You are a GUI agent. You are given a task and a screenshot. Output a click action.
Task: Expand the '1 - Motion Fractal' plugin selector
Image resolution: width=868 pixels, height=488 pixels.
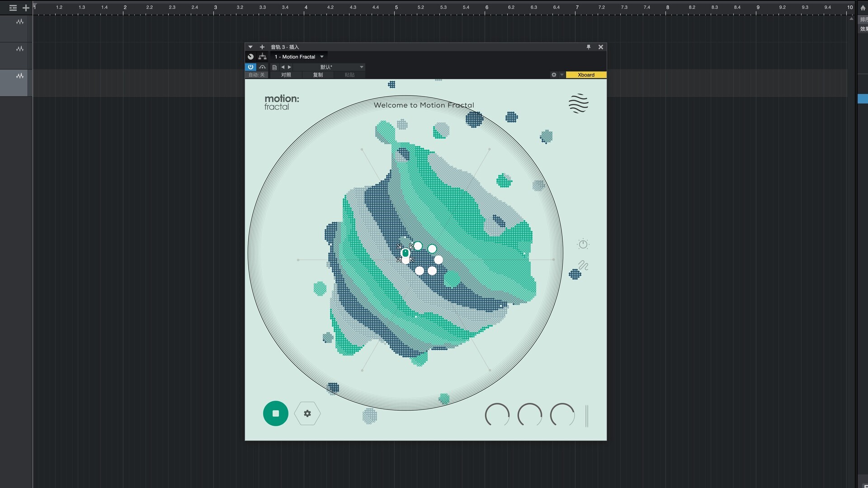pyautogui.click(x=299, y=57)
